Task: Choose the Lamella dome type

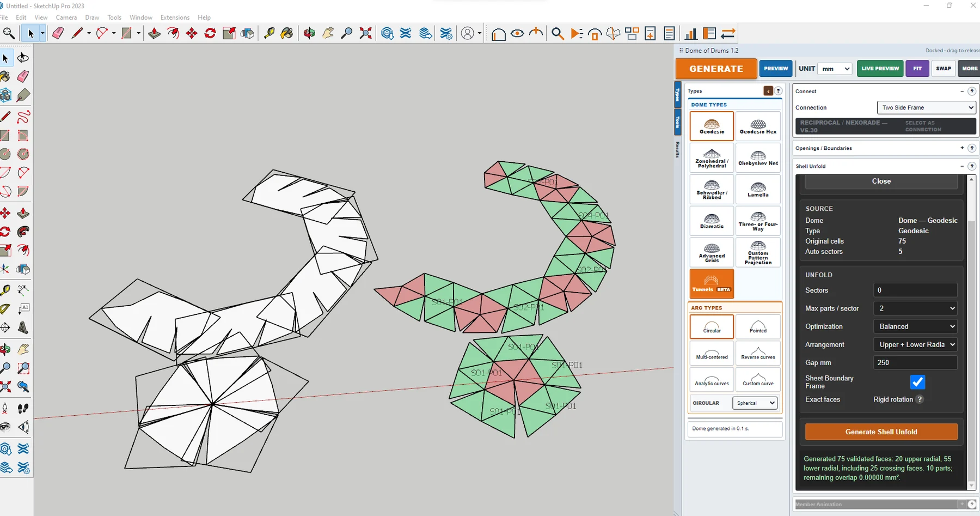Action: (758, 189)
